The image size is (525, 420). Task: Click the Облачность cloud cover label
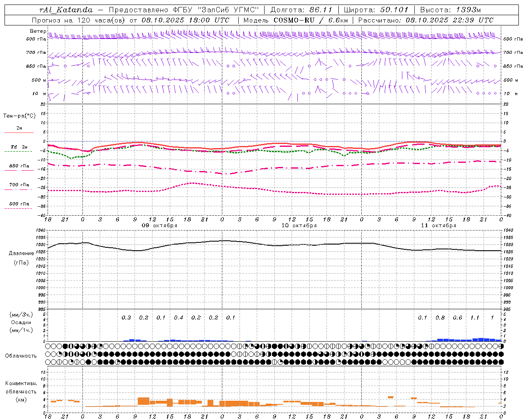pos(21,356)
